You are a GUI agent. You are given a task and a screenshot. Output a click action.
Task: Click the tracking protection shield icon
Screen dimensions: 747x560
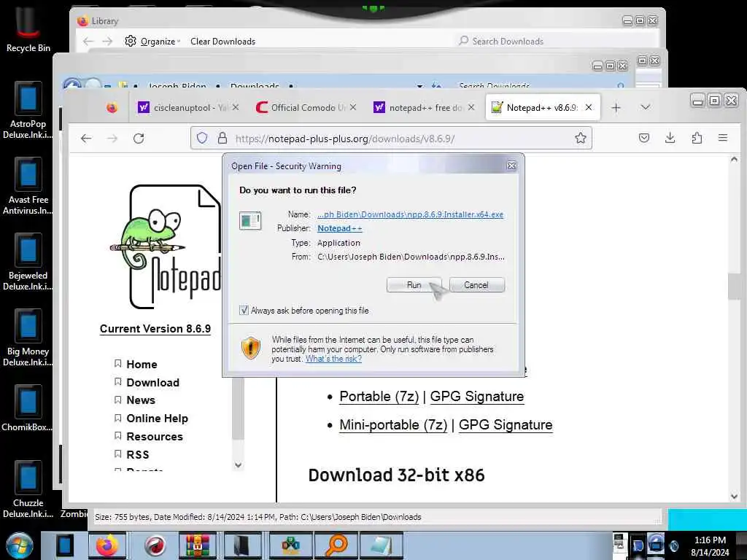point(202,138)
